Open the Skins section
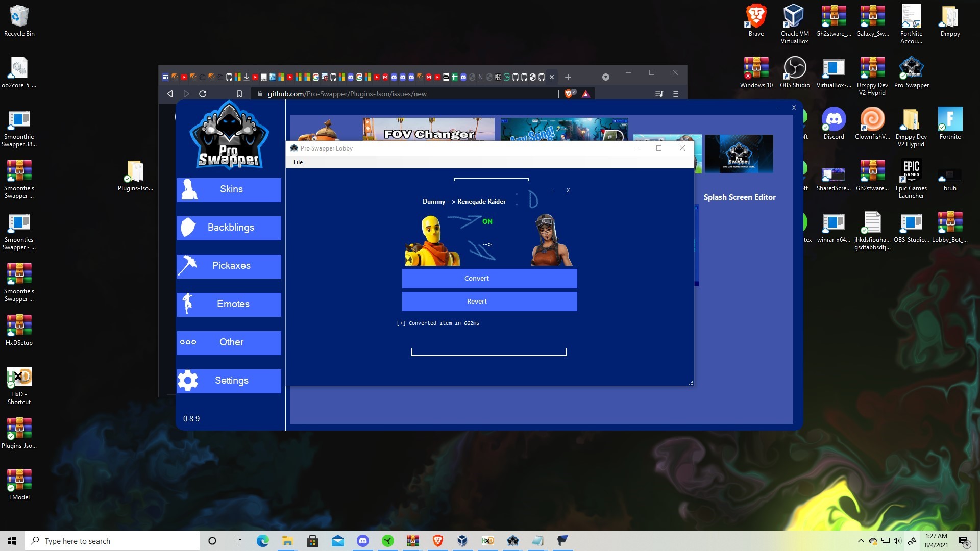This screenshot has height=551, width=980. [x=229, y=189]
